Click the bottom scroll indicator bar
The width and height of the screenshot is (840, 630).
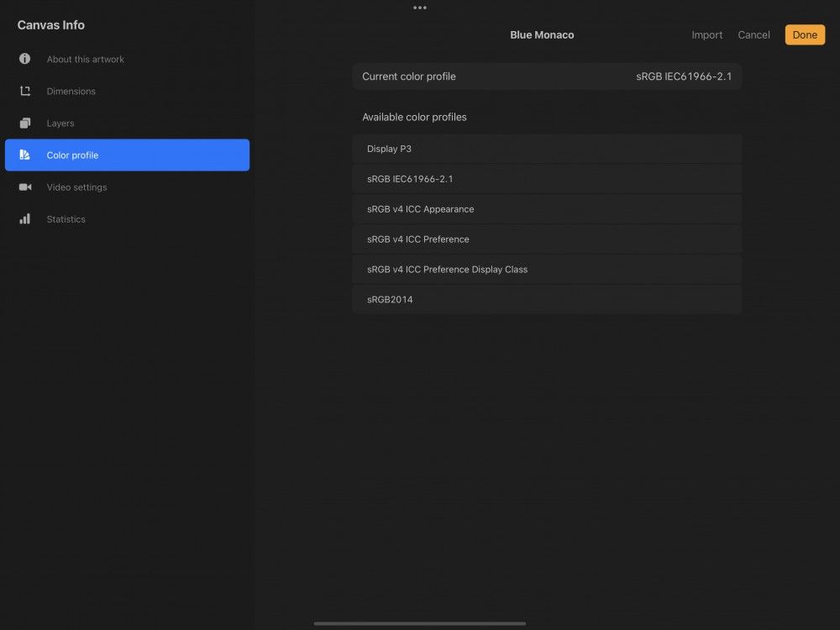coord(420,623)
